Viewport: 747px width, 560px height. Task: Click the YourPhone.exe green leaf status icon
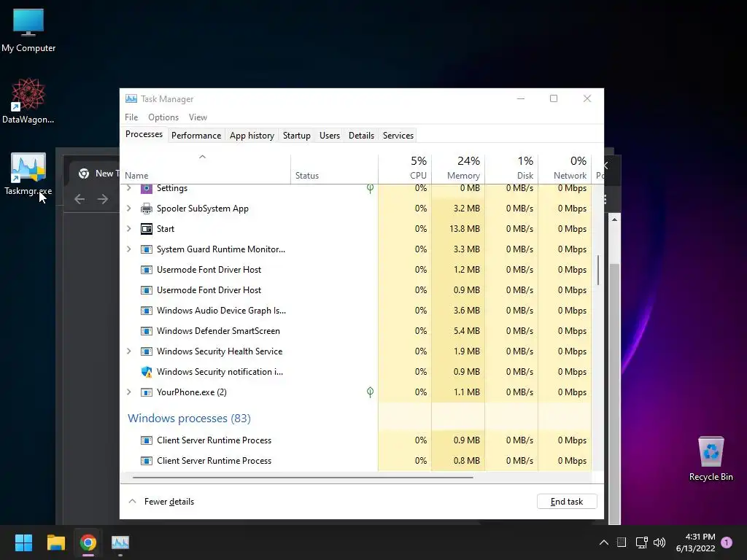(370, 392)
